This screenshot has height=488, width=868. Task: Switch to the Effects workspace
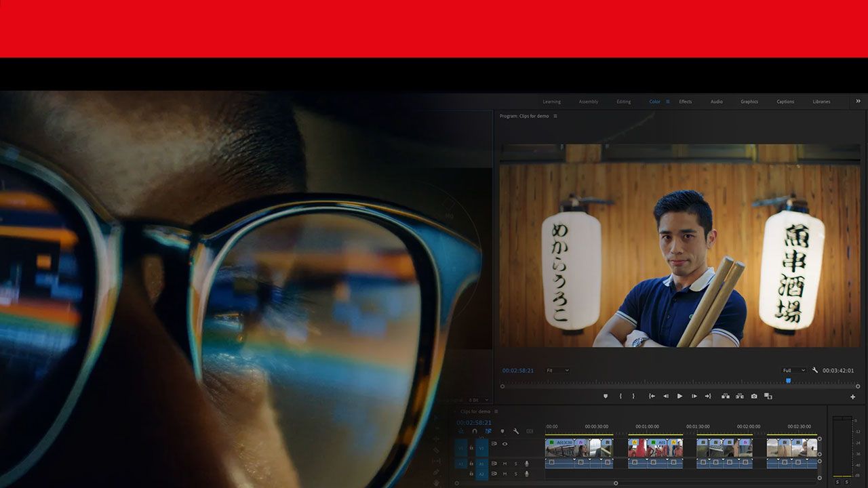point(685,102)
